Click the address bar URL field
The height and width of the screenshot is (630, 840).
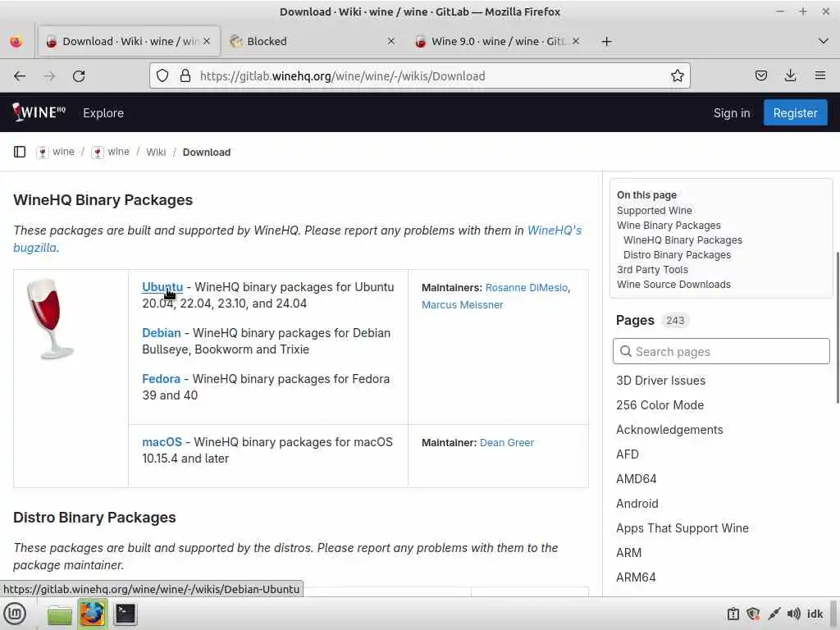[420, 76]
